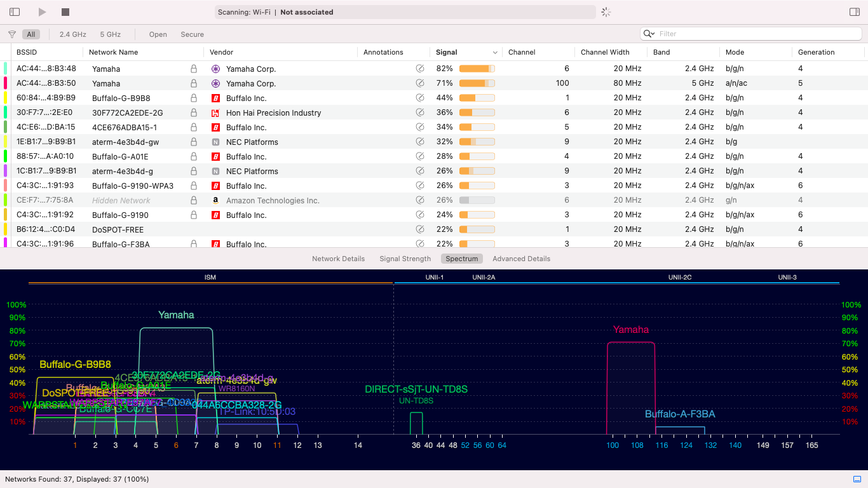868x488 pixels.
Task: Sort by Channel column header
Action: (x=522, y=52)
